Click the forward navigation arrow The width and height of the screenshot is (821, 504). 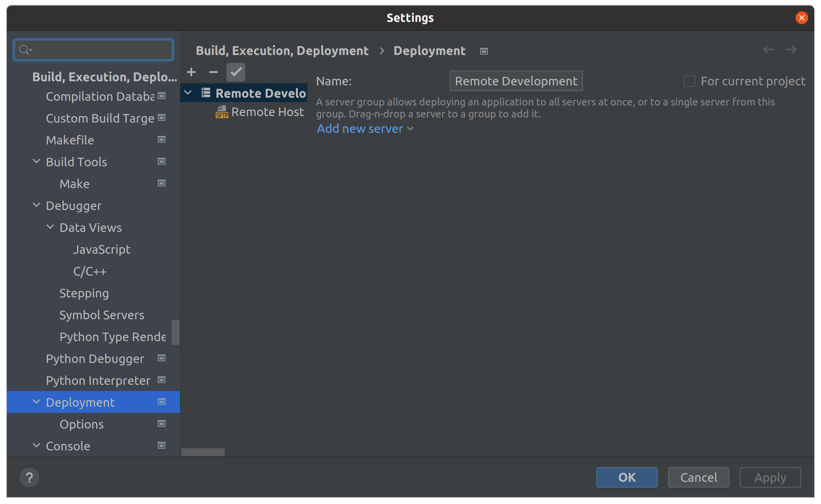pyautogui.click(x=791, y=50)
